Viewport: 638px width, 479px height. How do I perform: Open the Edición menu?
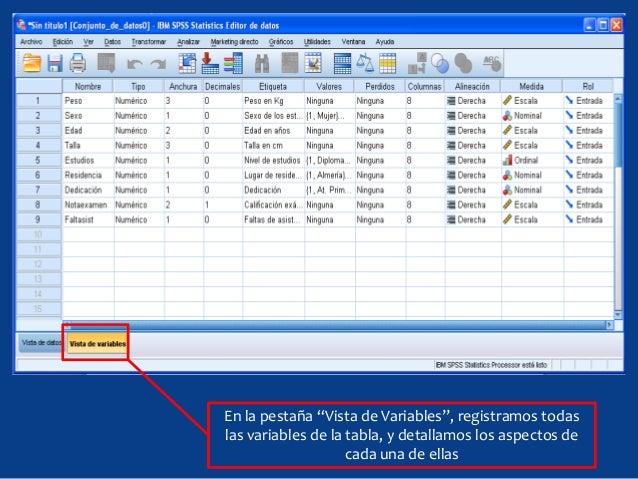[x=63, y=42]
